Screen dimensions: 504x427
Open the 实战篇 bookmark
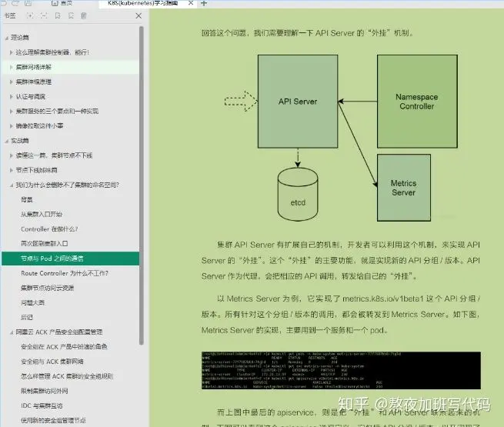pos(19,141)
